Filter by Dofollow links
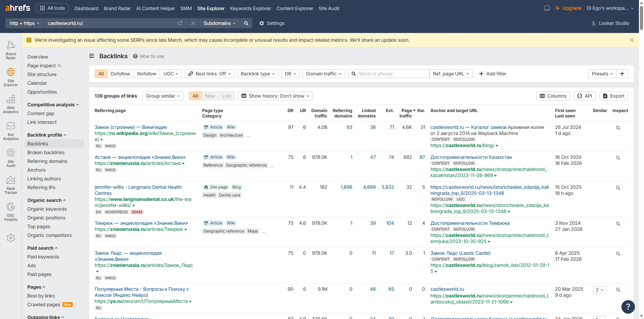Image resolution: width=644 pixels, height=319 pixels. click(x=120, y=74)
